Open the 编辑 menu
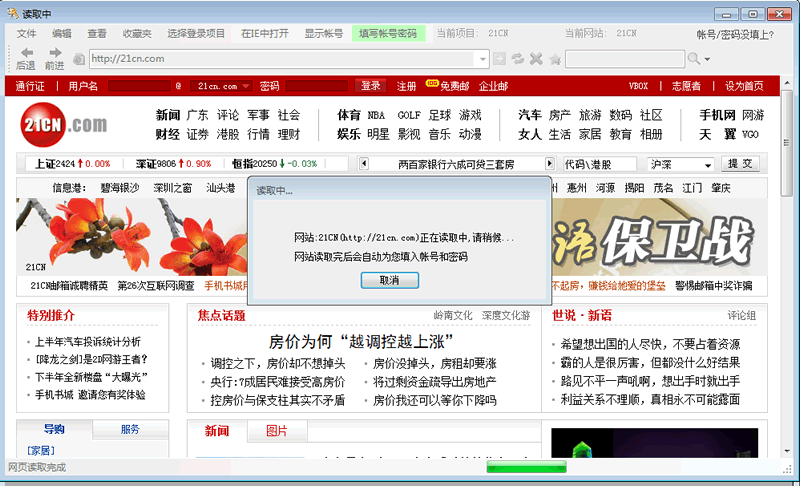 pos(62,34)
